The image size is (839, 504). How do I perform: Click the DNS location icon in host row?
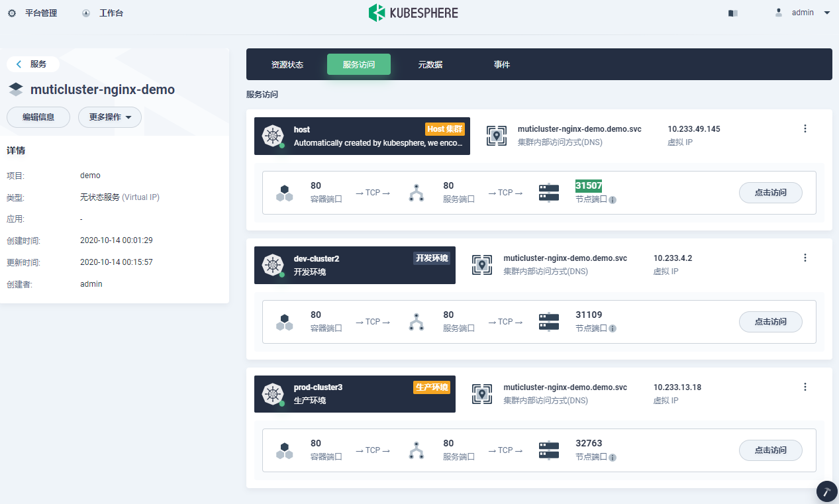tap(497, 136)
